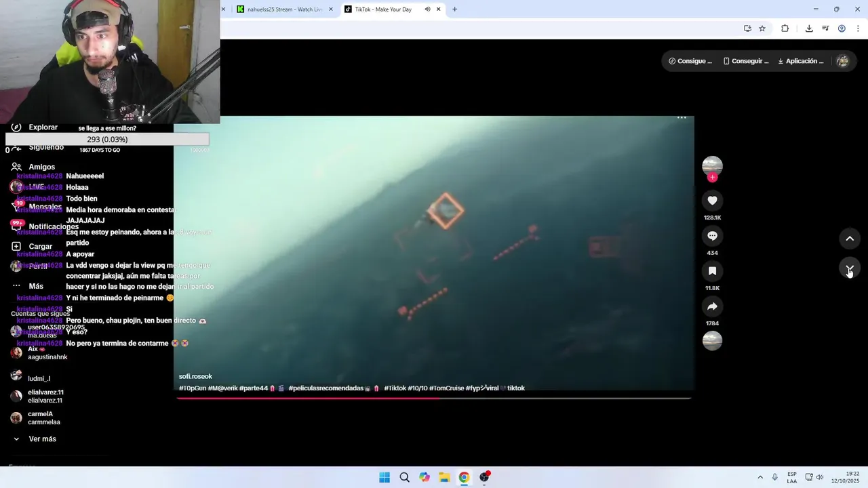Viewport: 868px width, 488px height.
Task: Mute the TikTok tab via speaker icon
Action: coord(427,9)
